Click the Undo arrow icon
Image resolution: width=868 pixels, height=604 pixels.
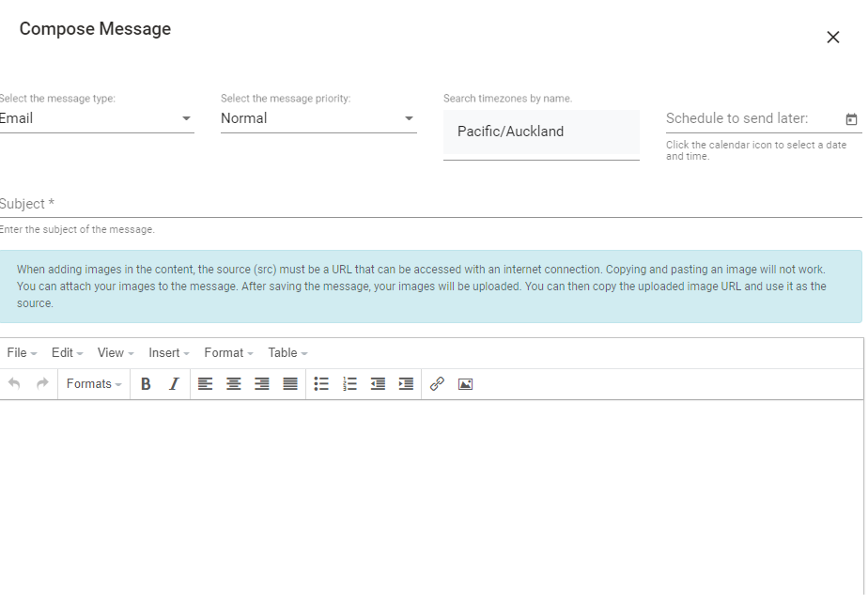click(14, 383)
